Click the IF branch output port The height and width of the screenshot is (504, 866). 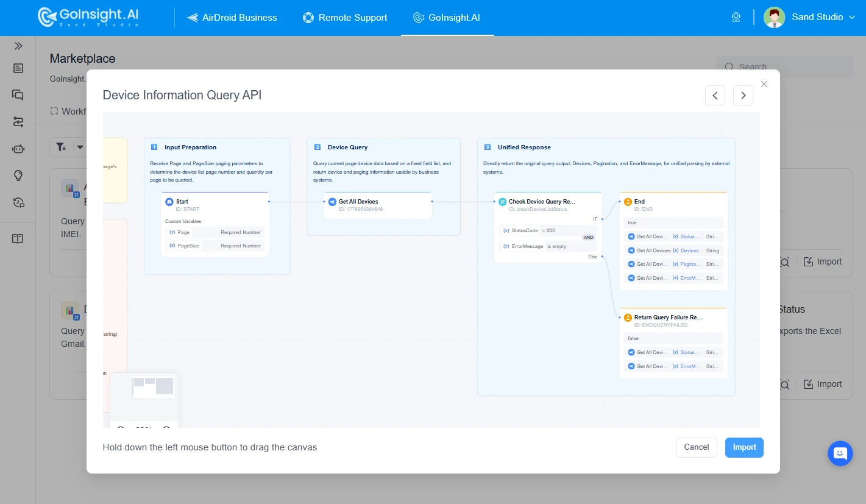coord(602,218)
